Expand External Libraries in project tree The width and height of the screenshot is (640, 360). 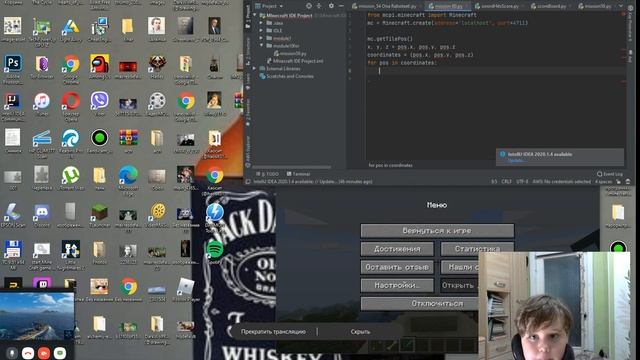pyautogui.click(x=255, y=69)
